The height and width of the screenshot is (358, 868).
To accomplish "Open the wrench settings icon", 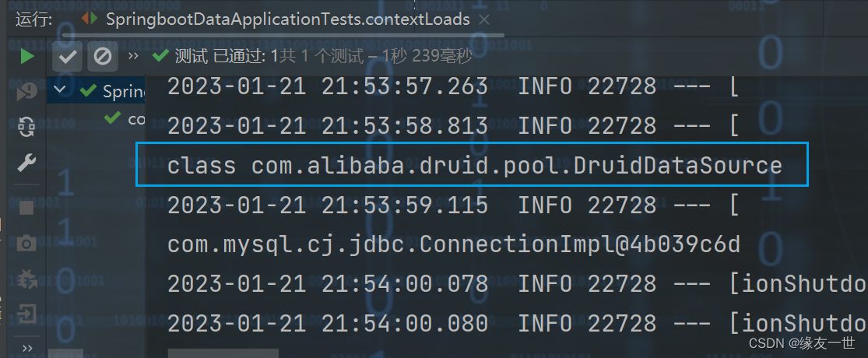I will (x=27, y=162).
